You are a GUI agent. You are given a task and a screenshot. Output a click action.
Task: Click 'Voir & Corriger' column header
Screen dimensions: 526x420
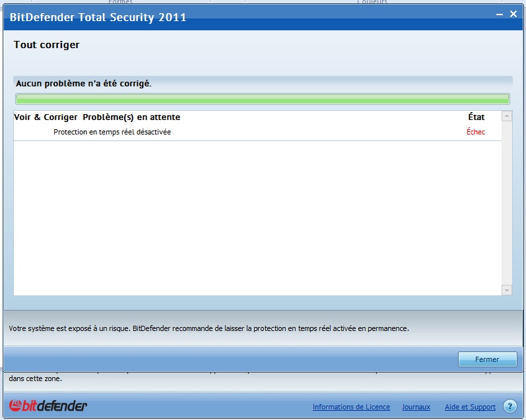click(46, 117)
